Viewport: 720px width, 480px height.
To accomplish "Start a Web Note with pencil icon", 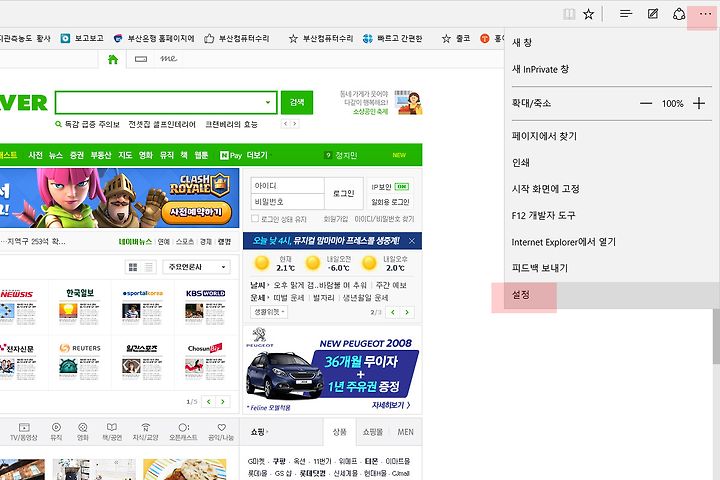I will (652, 14).
